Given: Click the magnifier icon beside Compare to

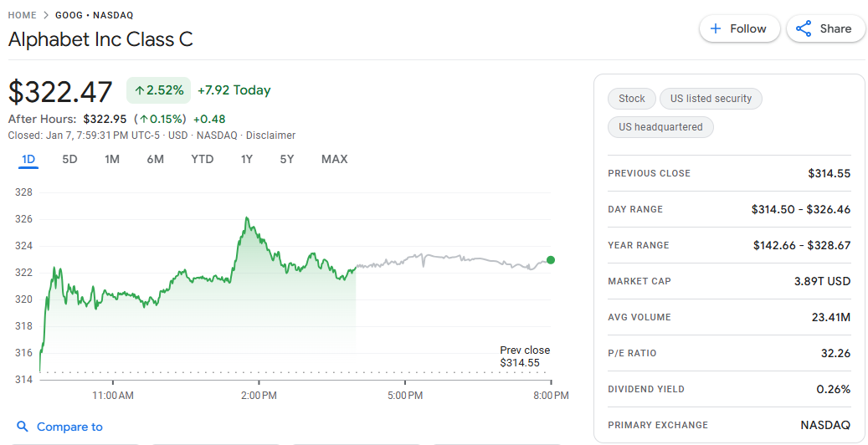Looking at the screenshot, I should (23, 427).
